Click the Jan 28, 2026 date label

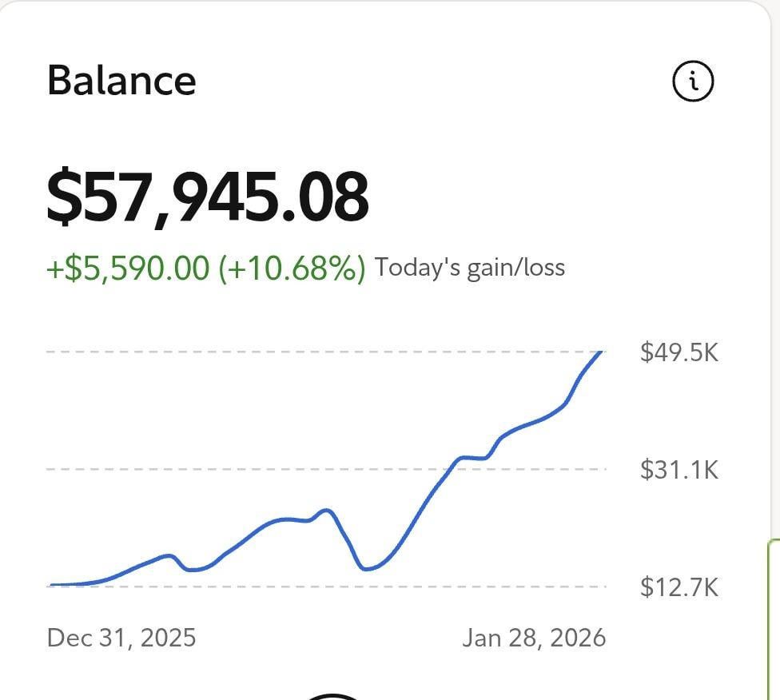535,638
